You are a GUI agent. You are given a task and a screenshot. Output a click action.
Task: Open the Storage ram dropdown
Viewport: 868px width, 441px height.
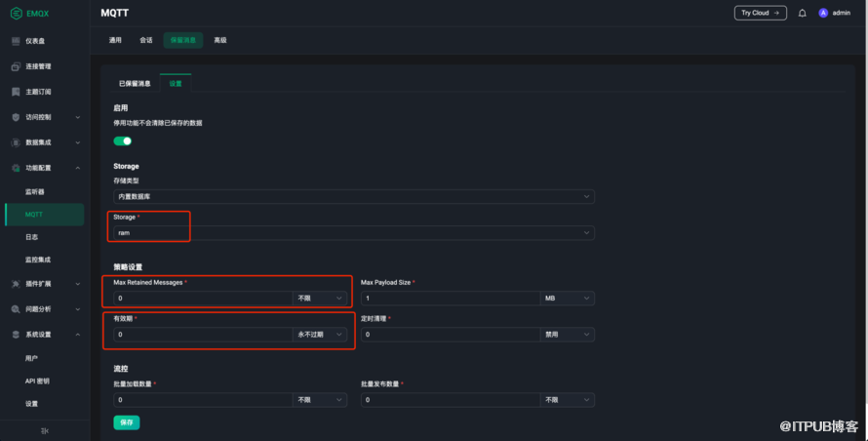coord(354,232)
